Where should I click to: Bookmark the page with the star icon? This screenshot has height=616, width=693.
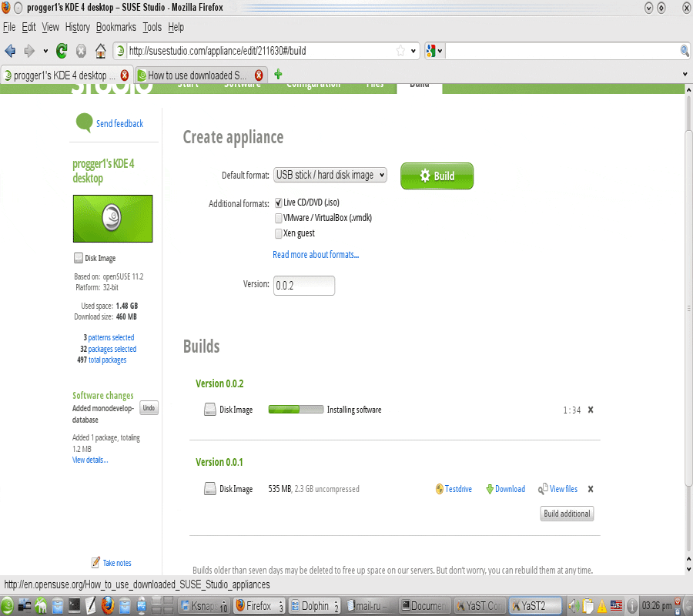pyautogui.click(x=400, y=51)
